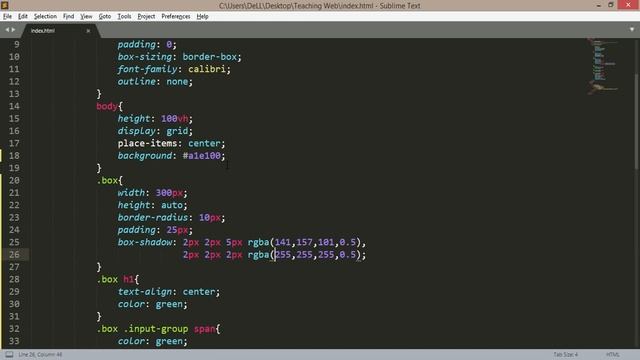The image size is (640, 360).
Task: Click line number 26 in gutter
Action: [14, 255]
